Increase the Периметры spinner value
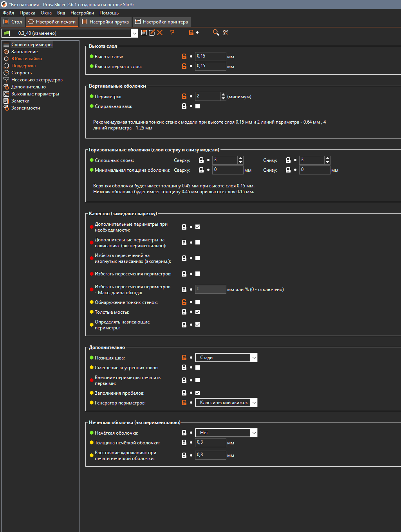This screenshot has width=401, height=532. 223,94
